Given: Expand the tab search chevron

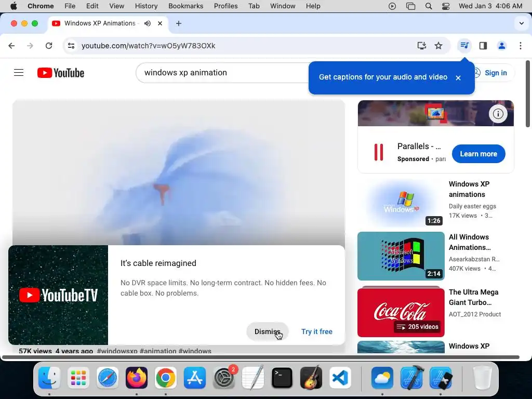Looking at the screenshot, I should (x=522, y=23).
